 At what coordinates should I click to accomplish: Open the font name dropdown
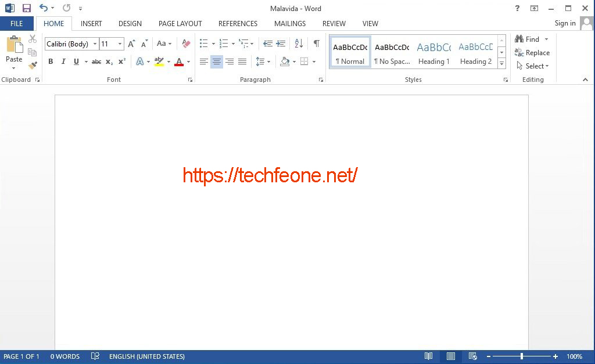pos(95,44)
